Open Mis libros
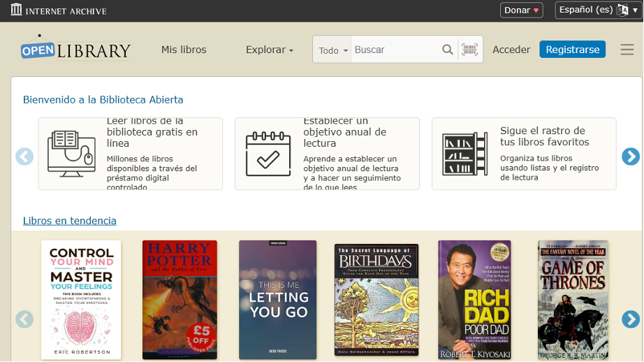644x362 pixels. click(184, 50)
